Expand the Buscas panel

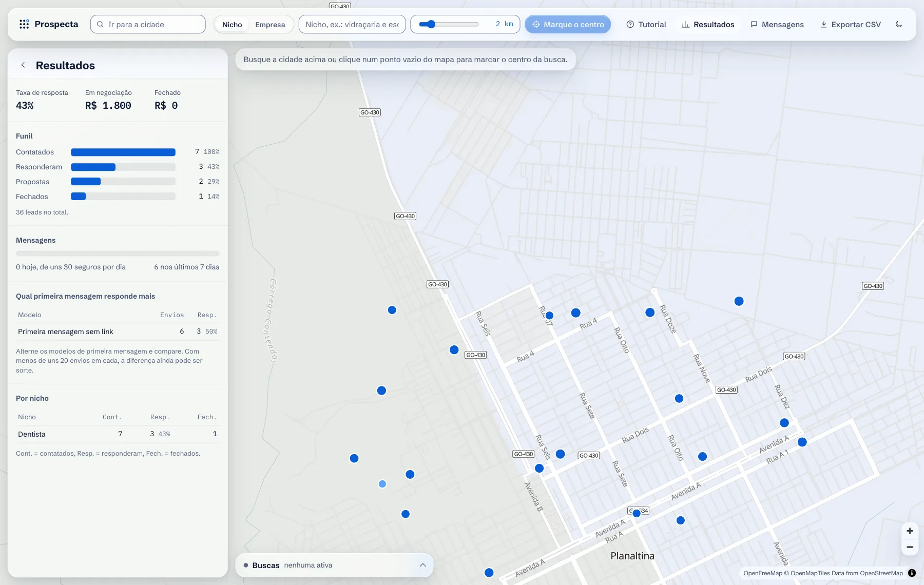(422, 565)
